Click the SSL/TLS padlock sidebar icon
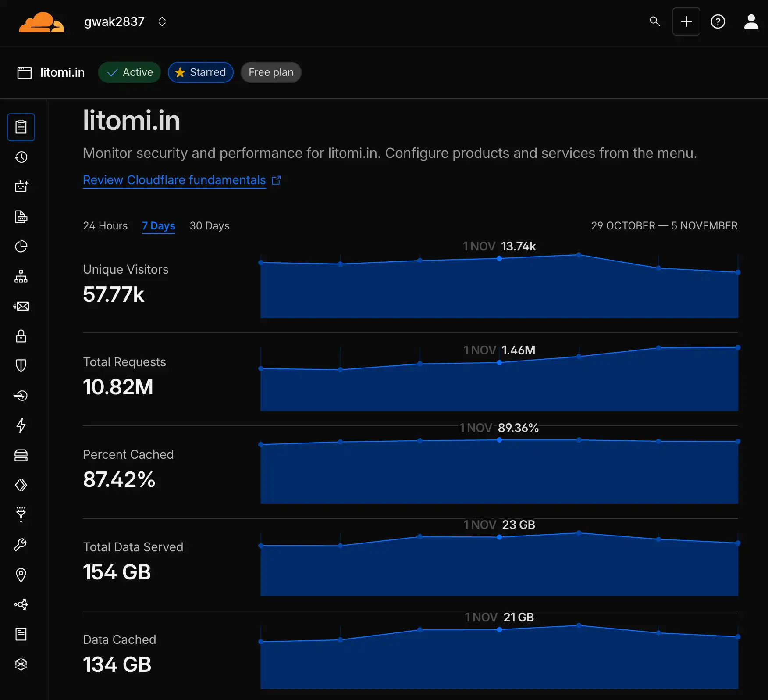The height and width of the screenshot is (700, 768). pyautogui.click(x=21, y=336)
